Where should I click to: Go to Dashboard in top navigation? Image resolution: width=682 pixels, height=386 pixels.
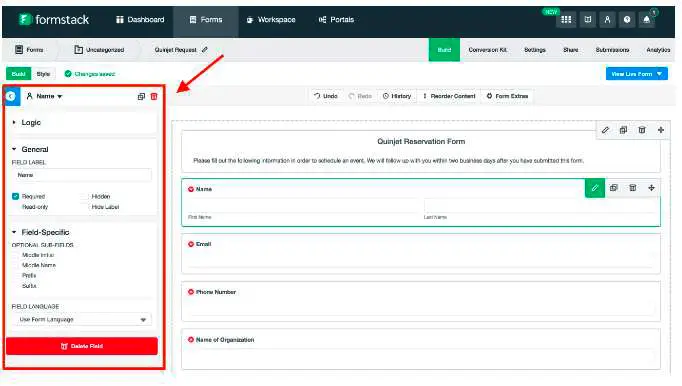click(140, 20)
